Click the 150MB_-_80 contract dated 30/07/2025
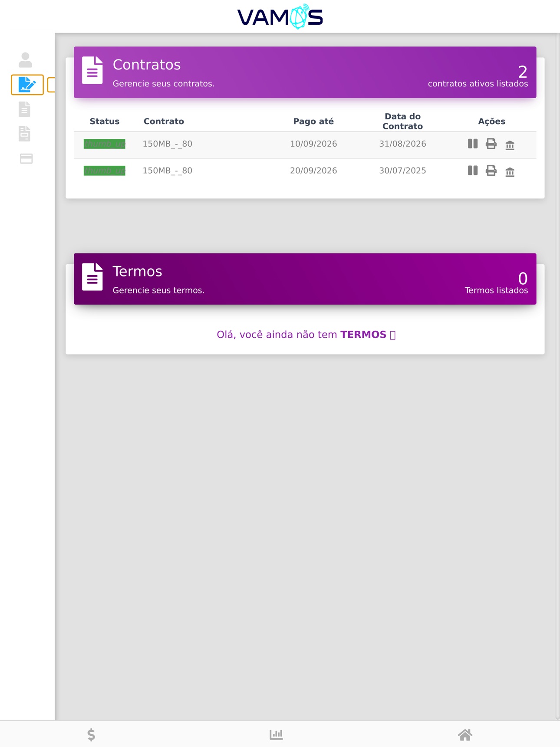The image size is (560, 747). coord(168,171)
